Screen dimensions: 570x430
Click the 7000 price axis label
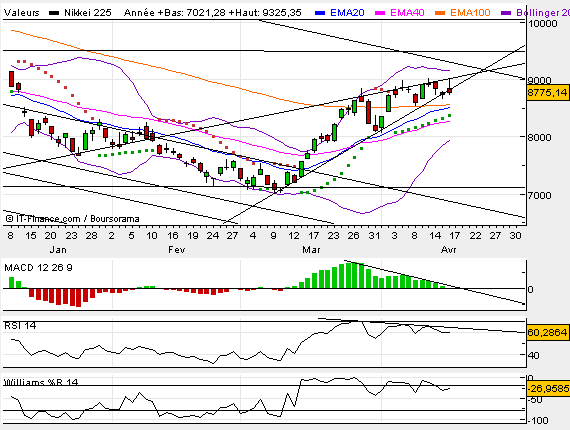pyautogui.click(x=540, y=195)
